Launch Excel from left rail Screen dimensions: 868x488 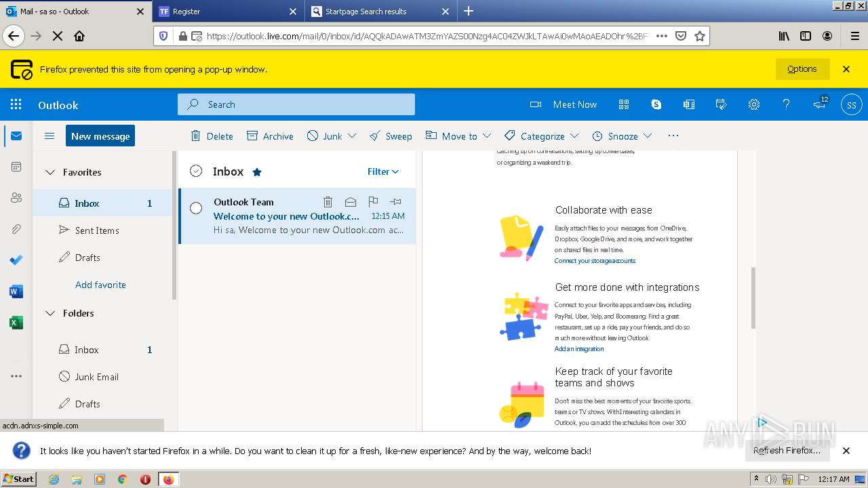(16, 323)
